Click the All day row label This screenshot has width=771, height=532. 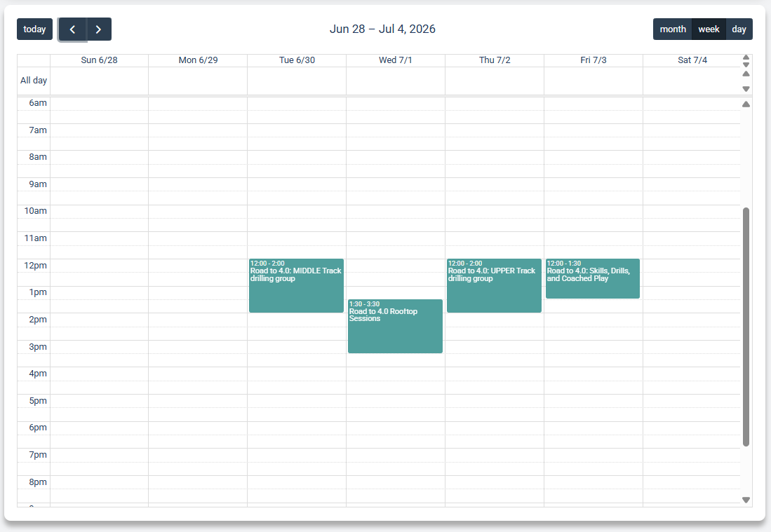(34, 81)
